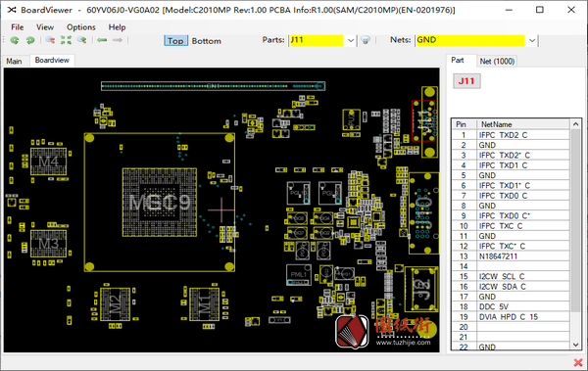This screenshot has width=588, height=371.
Task: Click the PML1 component on board
Action: [x=299, y=275]
